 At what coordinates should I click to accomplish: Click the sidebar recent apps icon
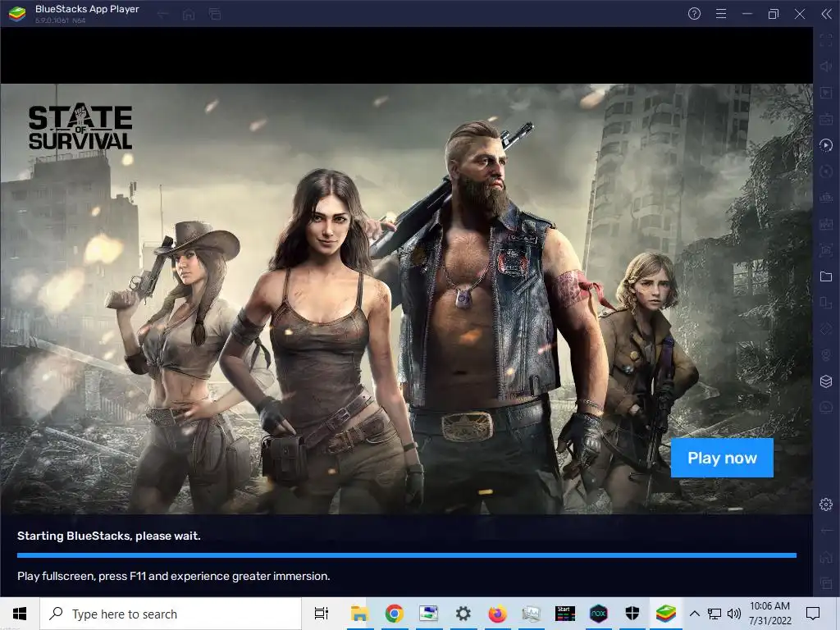point(825,583)
